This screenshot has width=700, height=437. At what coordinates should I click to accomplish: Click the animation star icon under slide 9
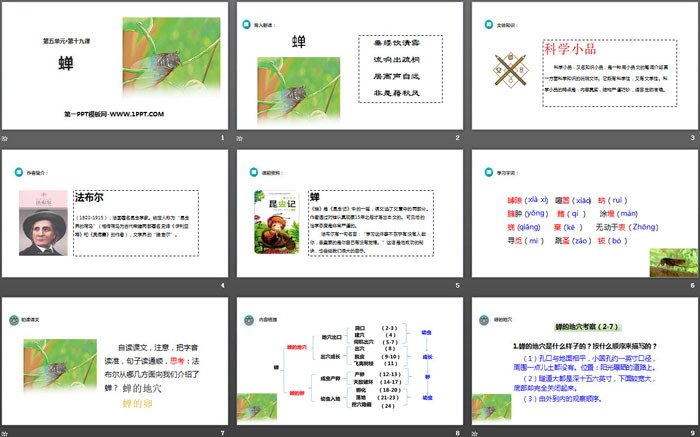coord(475,433)
